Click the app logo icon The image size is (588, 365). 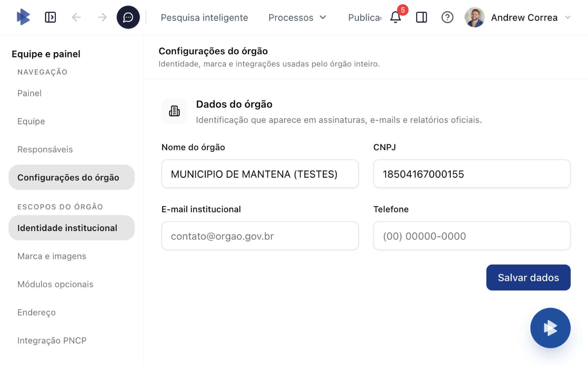(x=23, y=17)
